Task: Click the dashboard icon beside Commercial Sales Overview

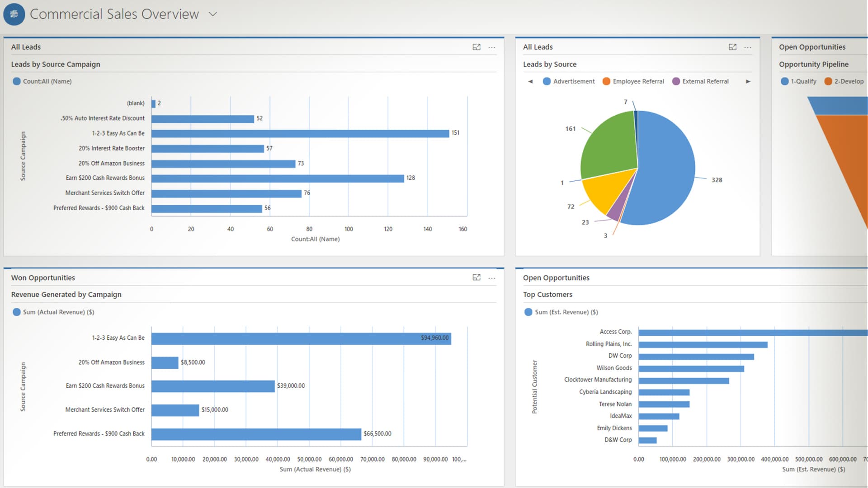Action: 14,14
